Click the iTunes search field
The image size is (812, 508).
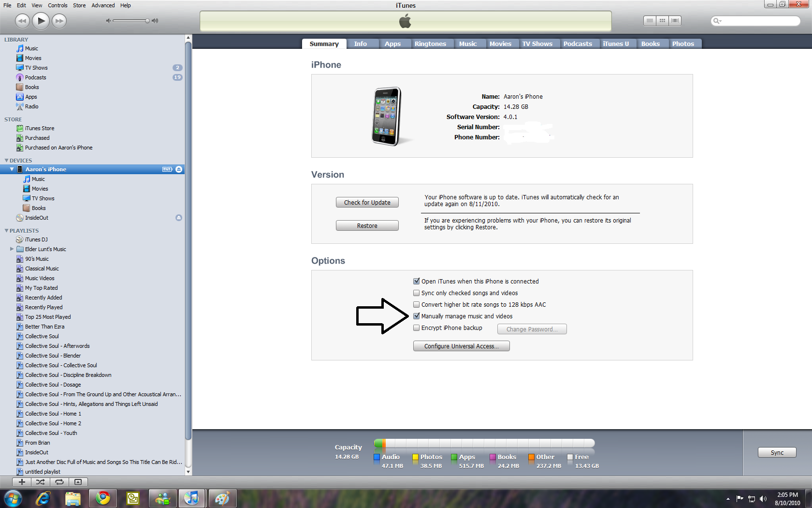click(755, 21)
